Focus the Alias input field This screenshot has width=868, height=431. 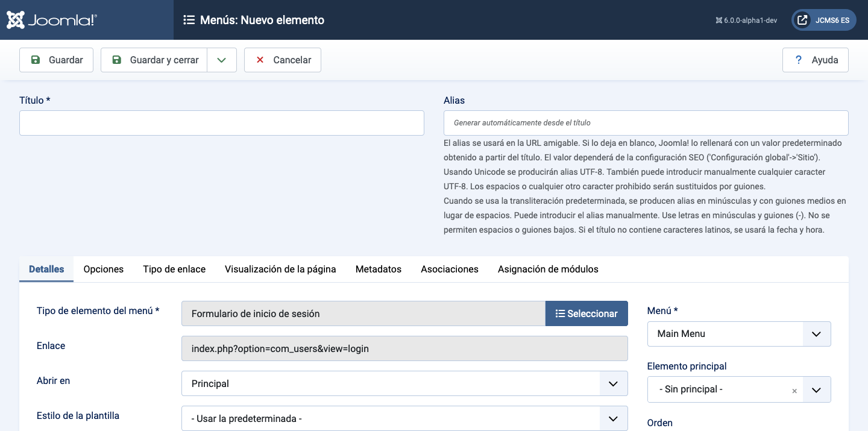(x=646, y=123)
